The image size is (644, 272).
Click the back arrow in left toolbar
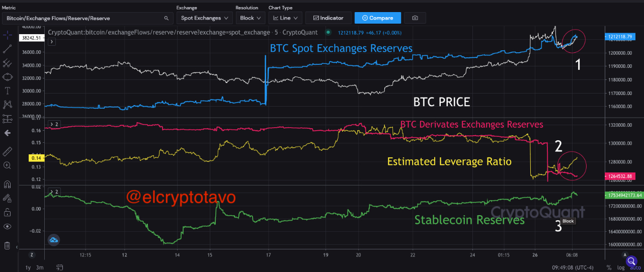pos(7,133)
